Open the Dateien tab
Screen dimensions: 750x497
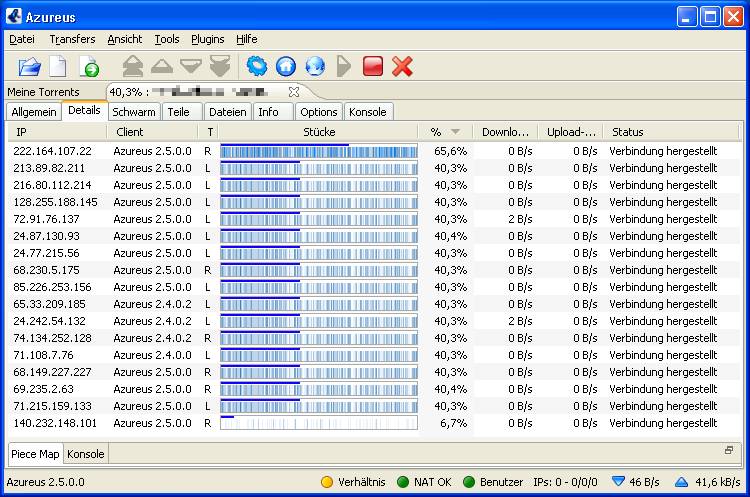[228, 112]
